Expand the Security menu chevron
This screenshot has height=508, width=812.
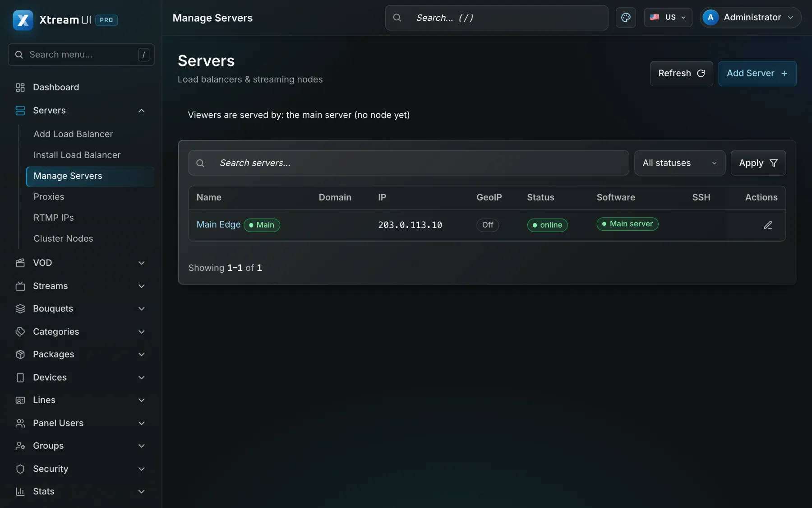(x=141, y=469)
